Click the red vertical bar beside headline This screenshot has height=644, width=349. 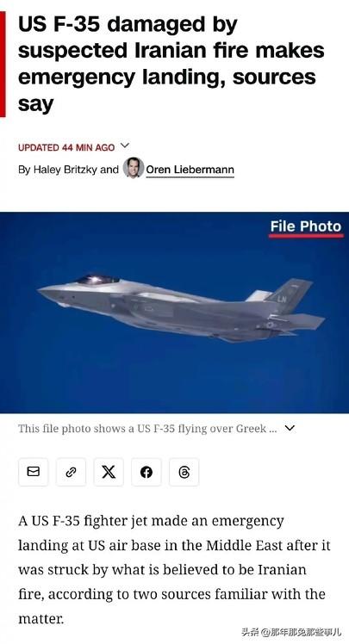(x=3, y=64)
